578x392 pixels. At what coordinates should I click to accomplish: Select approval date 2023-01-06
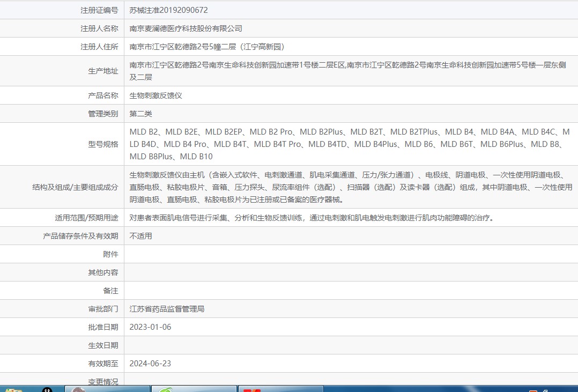click(150, 327)
